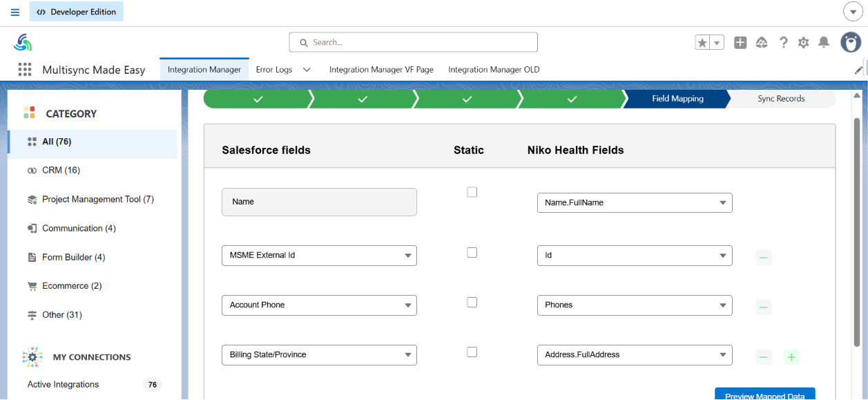This screenshot has width=868, height=400.
Task: Click the 76 count badge
Action: [x=153, y=385]
